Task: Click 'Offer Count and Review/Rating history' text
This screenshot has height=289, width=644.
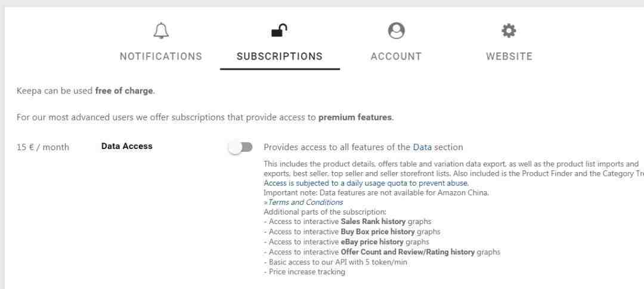Action: click(408, 251)
